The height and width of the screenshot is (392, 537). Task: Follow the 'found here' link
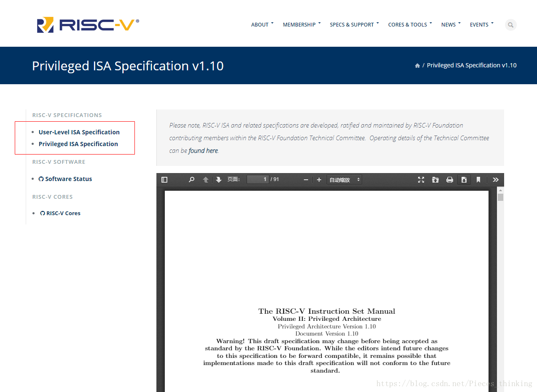pos(203,151)
